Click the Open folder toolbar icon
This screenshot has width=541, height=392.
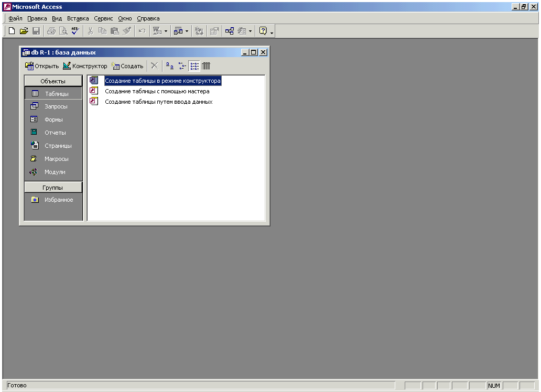(24, 31)
